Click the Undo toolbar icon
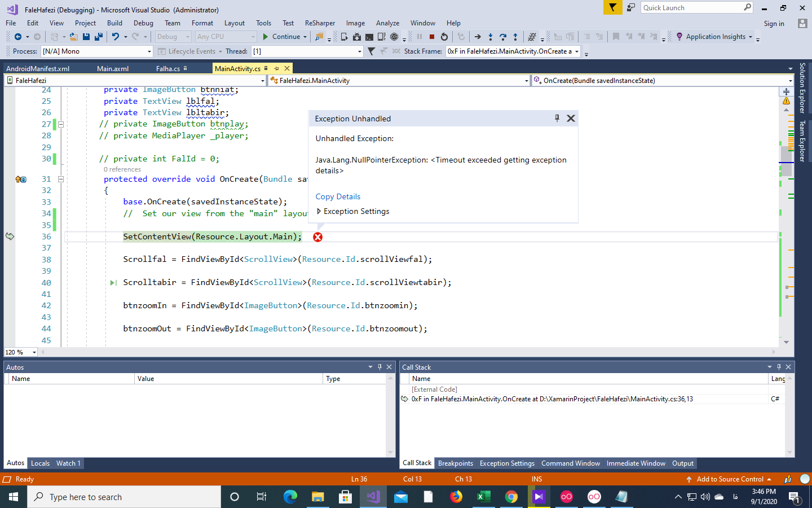812x508 pixels. pyautogui.click(x=115, y=37)
